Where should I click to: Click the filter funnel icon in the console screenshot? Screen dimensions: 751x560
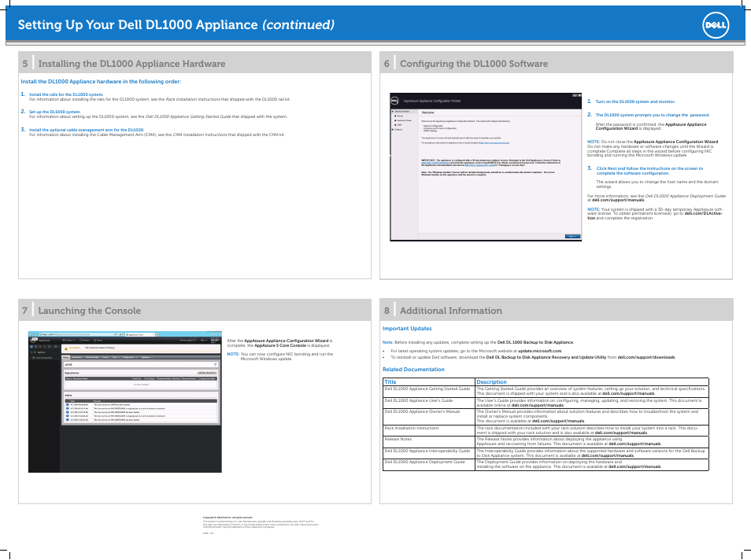click(x=215, y=365)
